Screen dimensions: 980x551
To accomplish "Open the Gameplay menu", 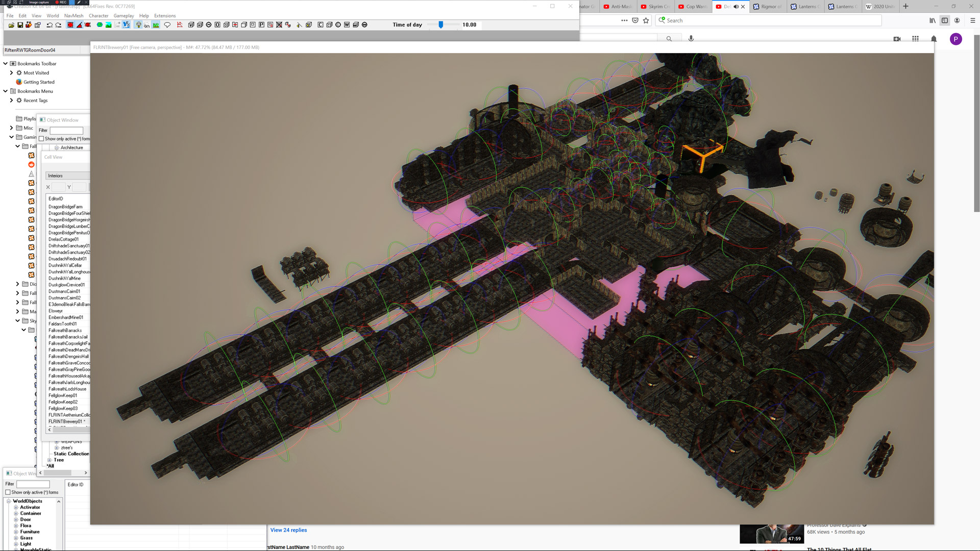I will [124, 16].
